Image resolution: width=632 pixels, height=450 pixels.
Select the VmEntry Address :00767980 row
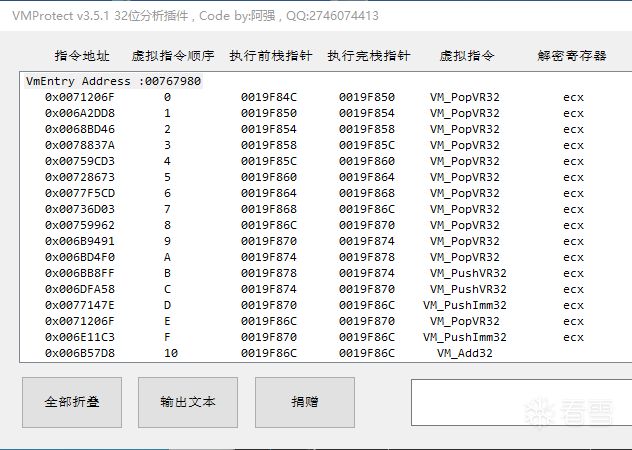point(113,81)
